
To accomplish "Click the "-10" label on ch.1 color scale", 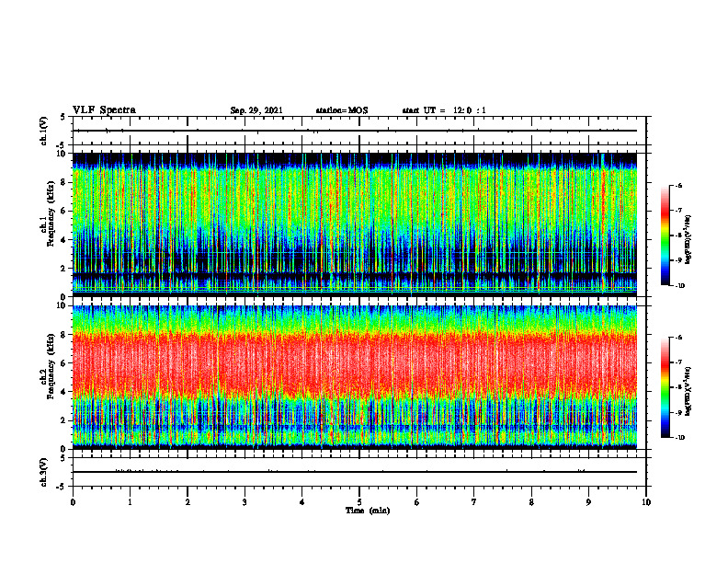I will click(680, 286).
